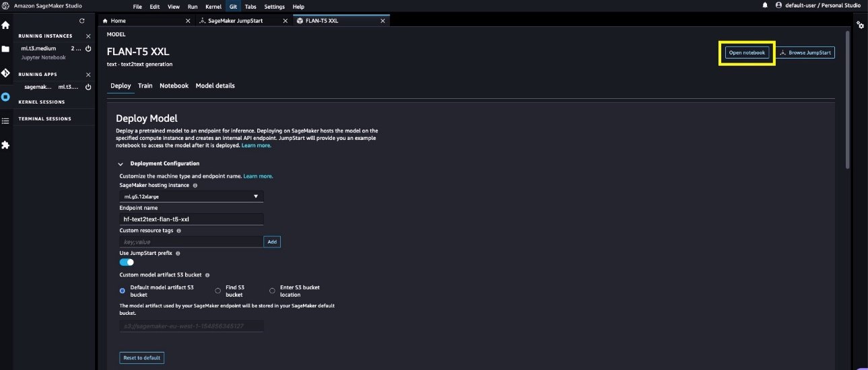868x370 pixels.
Task: Open the notifications bell icon
Action: (x=765, y=5)
